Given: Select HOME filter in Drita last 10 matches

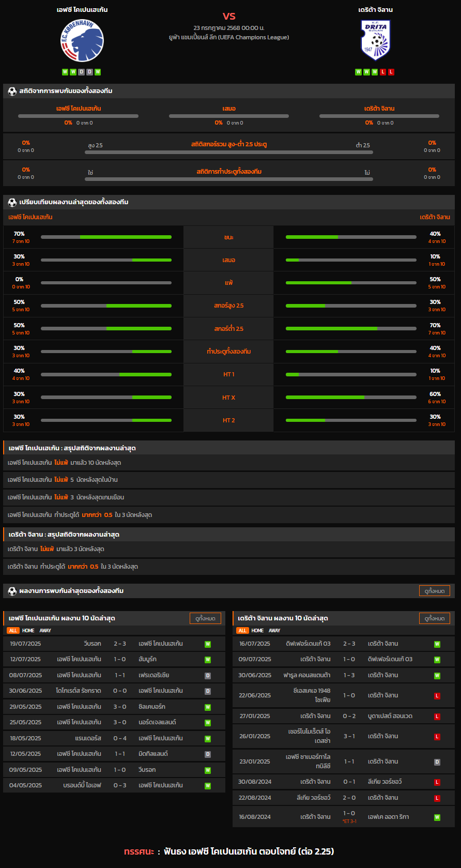Looking at the screenshot, I should [257, 631].
